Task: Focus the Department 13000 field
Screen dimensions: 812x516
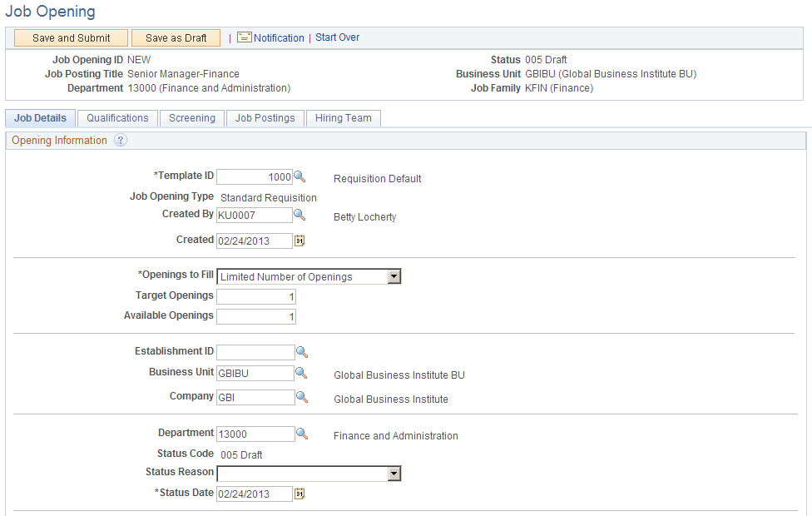Action: 255,434
